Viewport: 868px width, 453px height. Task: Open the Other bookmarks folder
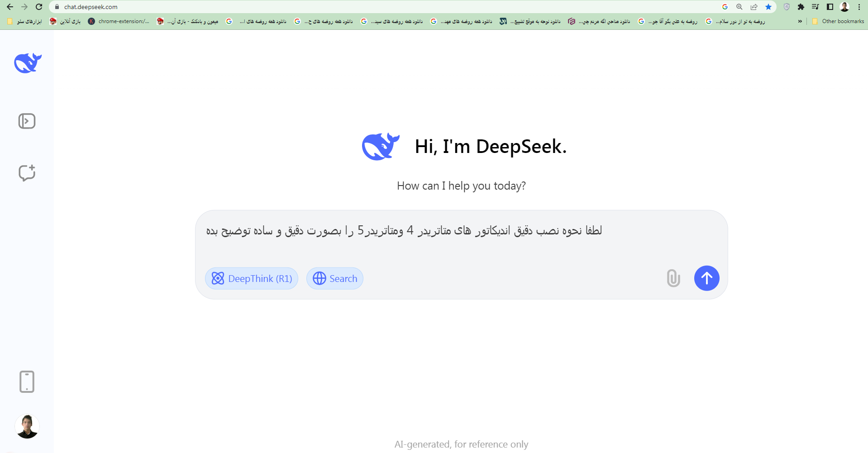[838, 21]
